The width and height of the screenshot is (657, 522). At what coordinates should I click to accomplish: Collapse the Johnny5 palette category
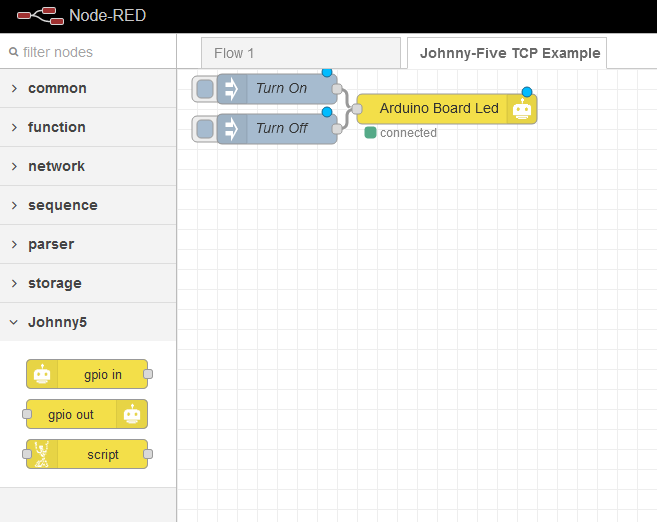point(88,322)
